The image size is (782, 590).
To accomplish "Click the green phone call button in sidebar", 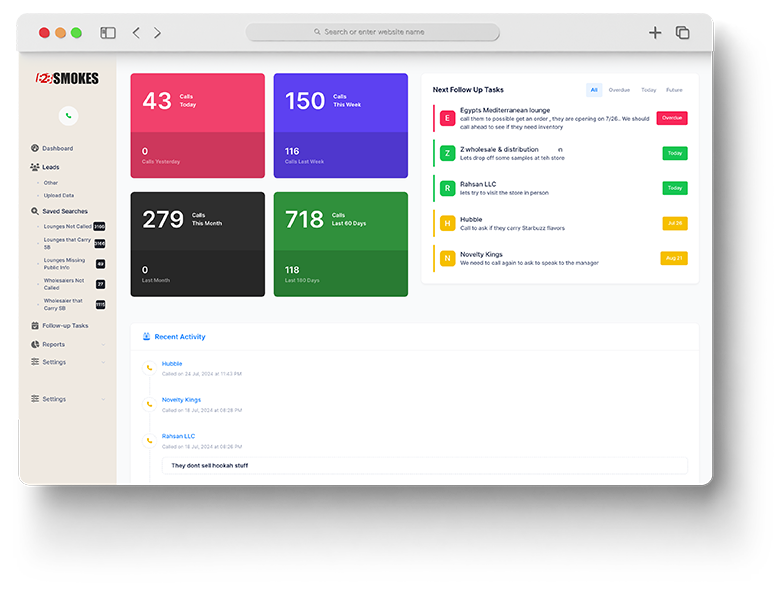I will click(68, 116).
